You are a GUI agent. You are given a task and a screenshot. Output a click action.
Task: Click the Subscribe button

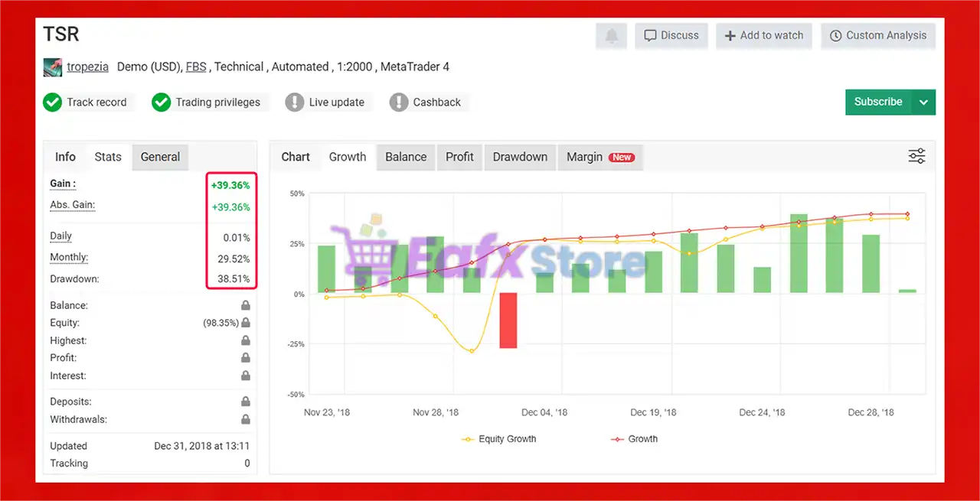[879, 102]
